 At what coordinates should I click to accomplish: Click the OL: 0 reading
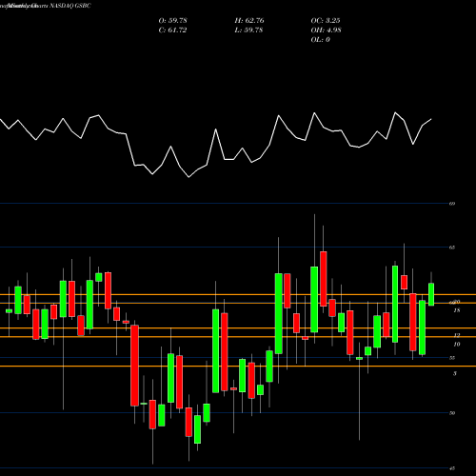click(x=320, y=40)
